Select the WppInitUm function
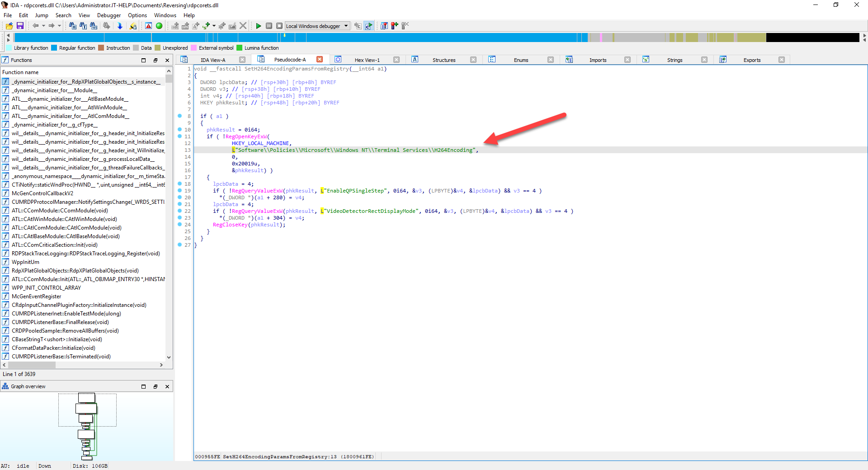The image size is (868, 470). tap(27, 262)
